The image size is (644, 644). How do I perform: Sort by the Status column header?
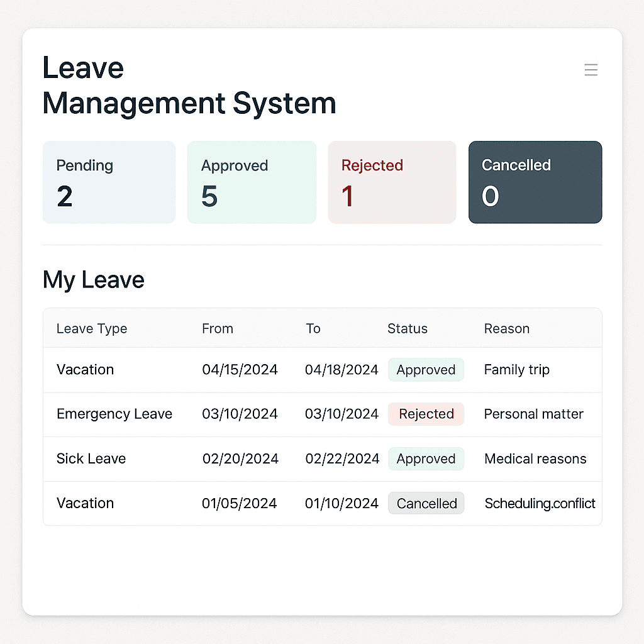(408, 328)
